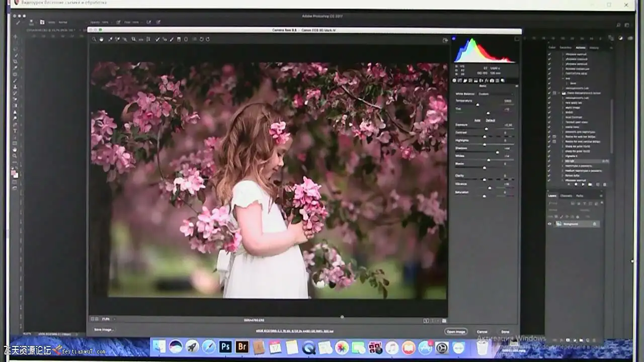Click the Done button in Camera Raw
Viewport: 644px width, 362px height.
[505, 332]
